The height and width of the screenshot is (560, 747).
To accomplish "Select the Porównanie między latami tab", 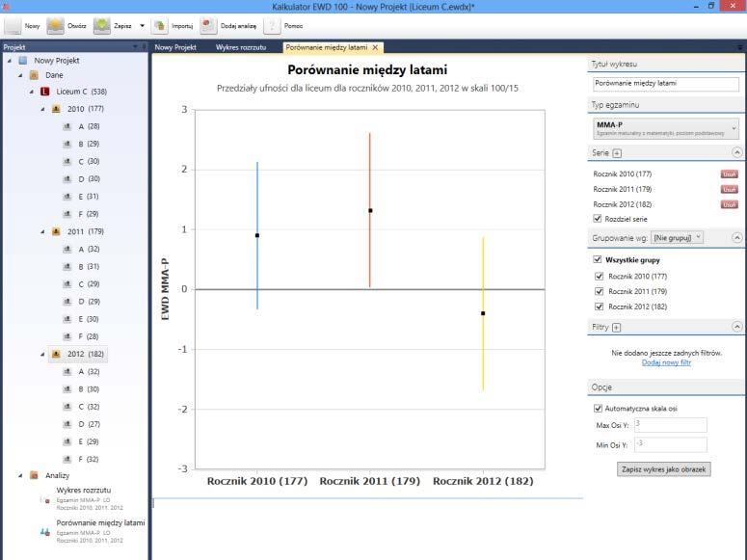I will 327,47.
